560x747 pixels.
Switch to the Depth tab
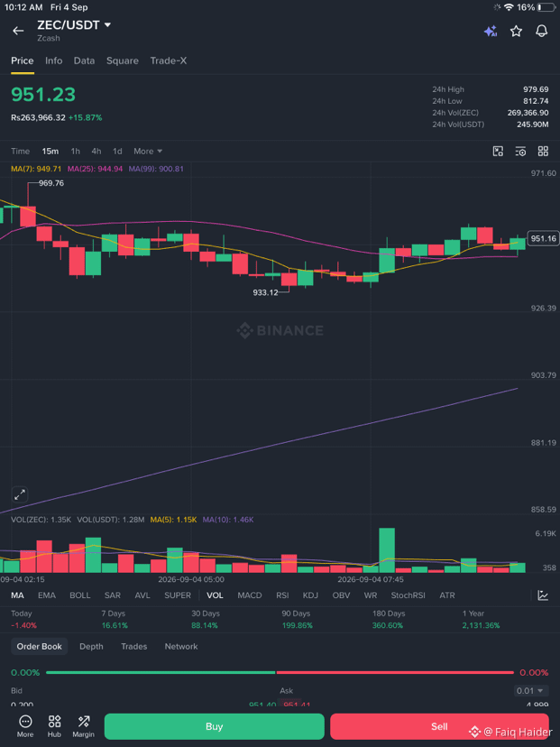(x=91, y=647)
